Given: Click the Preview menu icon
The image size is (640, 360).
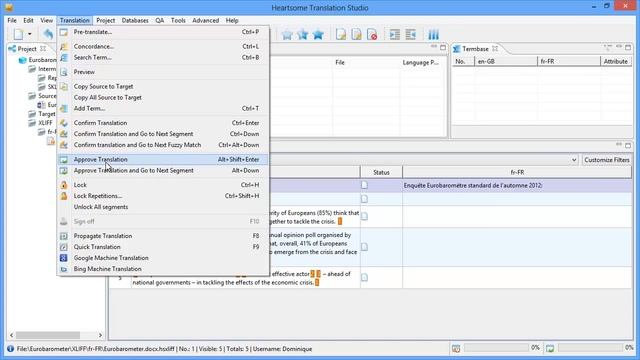Looking at the screenshot, I should [x=64, y=72].
